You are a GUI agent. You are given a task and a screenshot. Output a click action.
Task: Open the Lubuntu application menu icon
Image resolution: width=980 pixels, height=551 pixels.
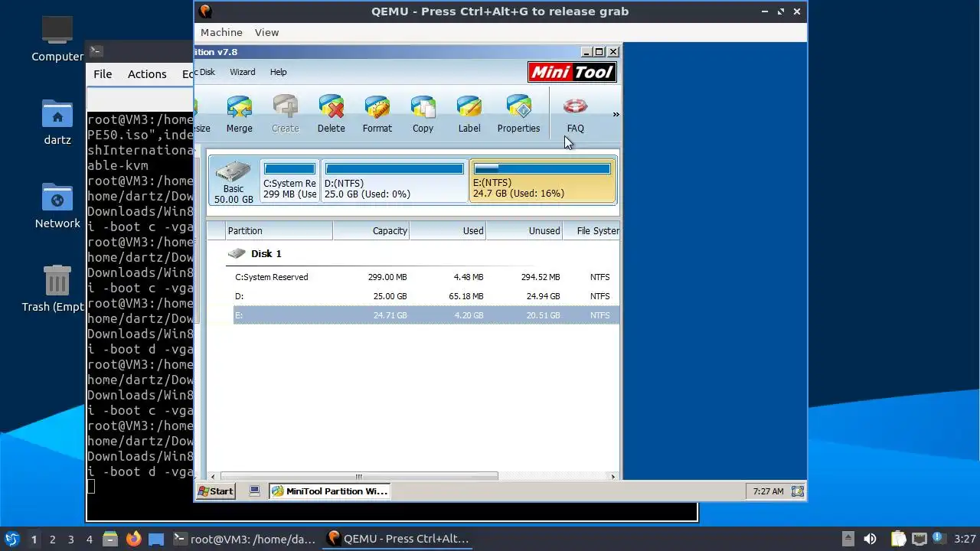pyautogui.click(x=11, y=539)
